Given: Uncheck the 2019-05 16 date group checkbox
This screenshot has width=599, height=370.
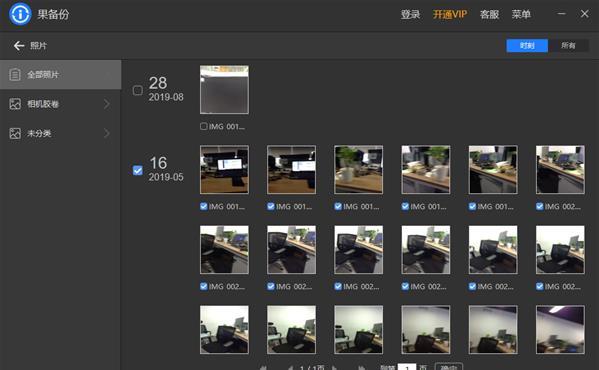Looking at the screenshot, I should [x=138, y=170].
